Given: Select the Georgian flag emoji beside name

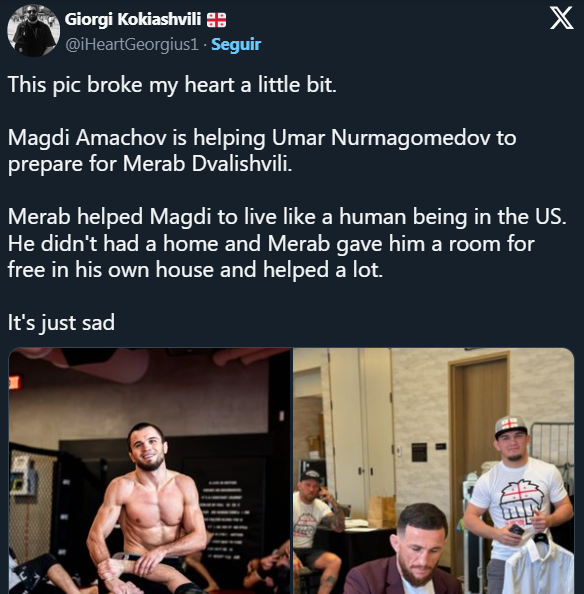Looking at the screenshot, I should point(216,20).
